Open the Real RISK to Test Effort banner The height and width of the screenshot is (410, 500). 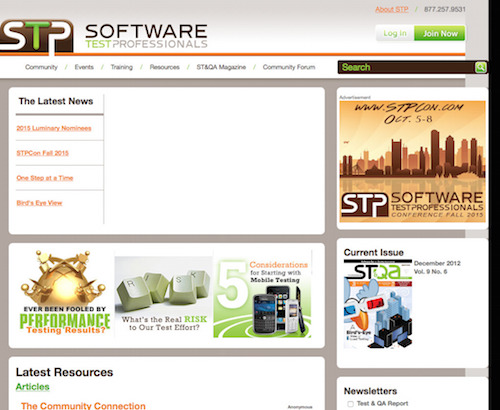click(164, 297)
